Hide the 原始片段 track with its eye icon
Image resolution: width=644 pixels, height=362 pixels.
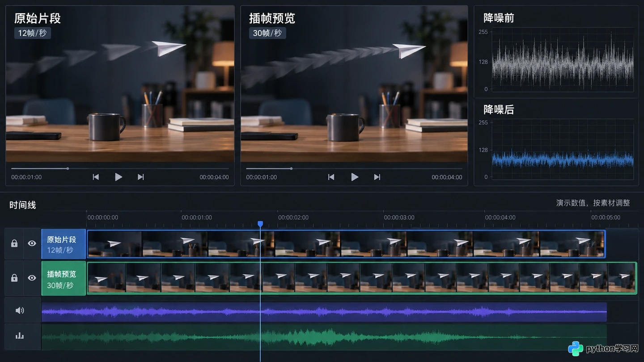click(x=32, y=244)
